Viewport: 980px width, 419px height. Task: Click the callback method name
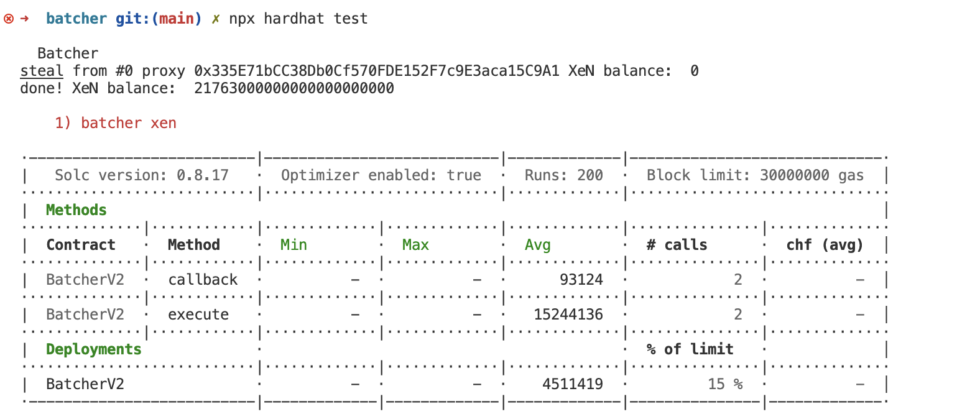point(203,280)
